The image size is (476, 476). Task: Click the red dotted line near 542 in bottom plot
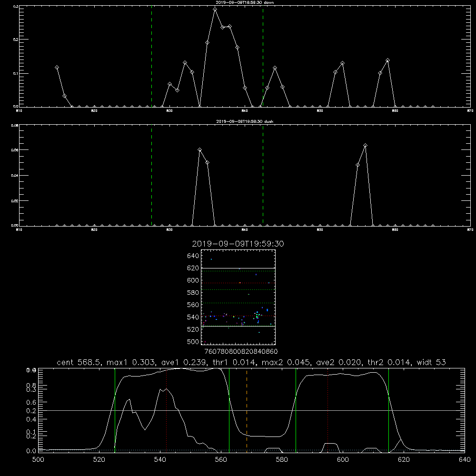pos(166,410)
